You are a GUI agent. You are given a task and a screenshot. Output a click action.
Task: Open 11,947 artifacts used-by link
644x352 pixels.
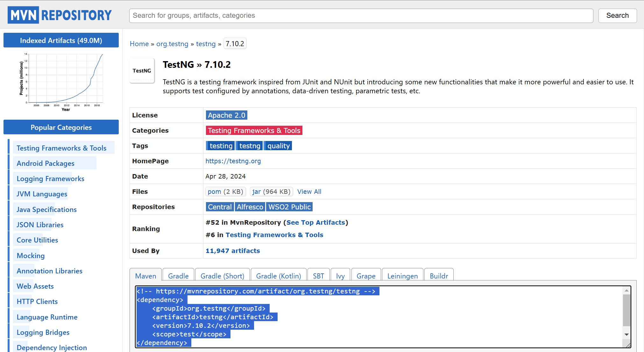[233, 251]
